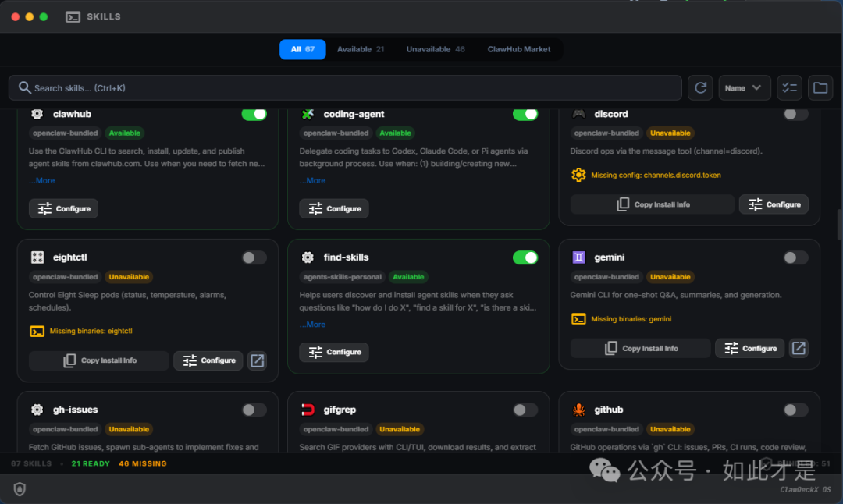Viewport: 843px width, 504px height.
Task: Click the Unavailable badge on gifgrep
Action: click(400, 429)
